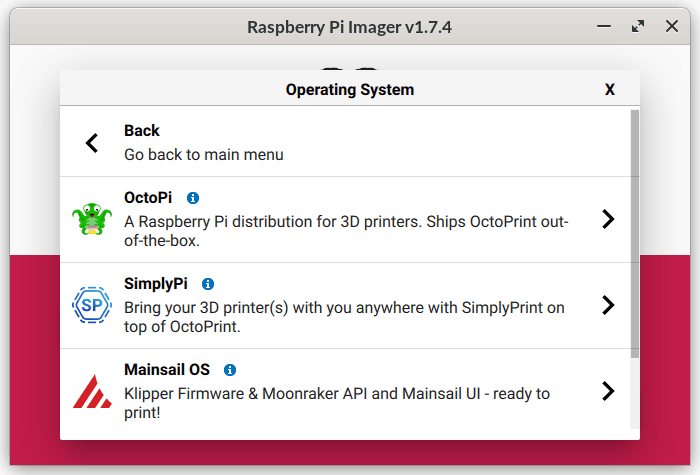700x475 pixels.
Task: Expand Mainsail OS submenu chevron
Action: tap(608, 391)
